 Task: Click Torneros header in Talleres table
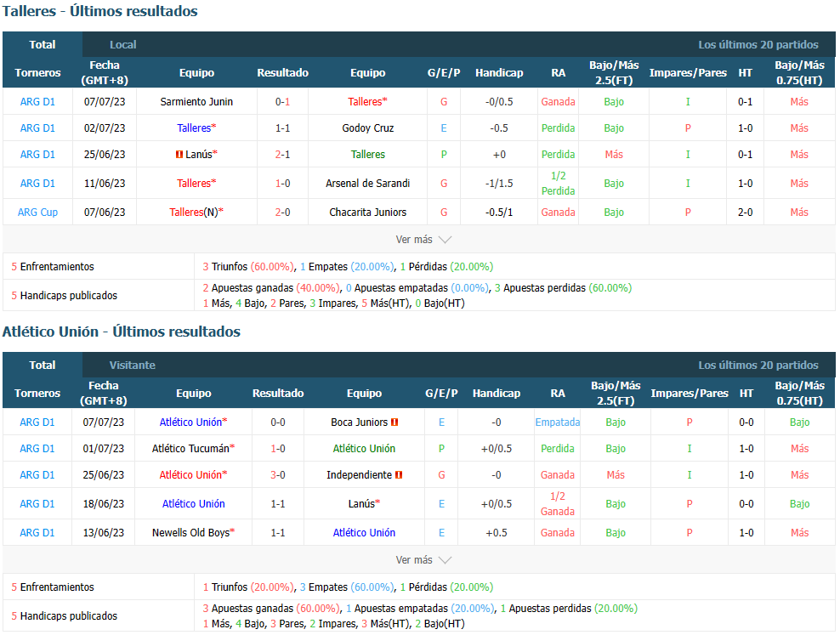[x=37, y=72]
